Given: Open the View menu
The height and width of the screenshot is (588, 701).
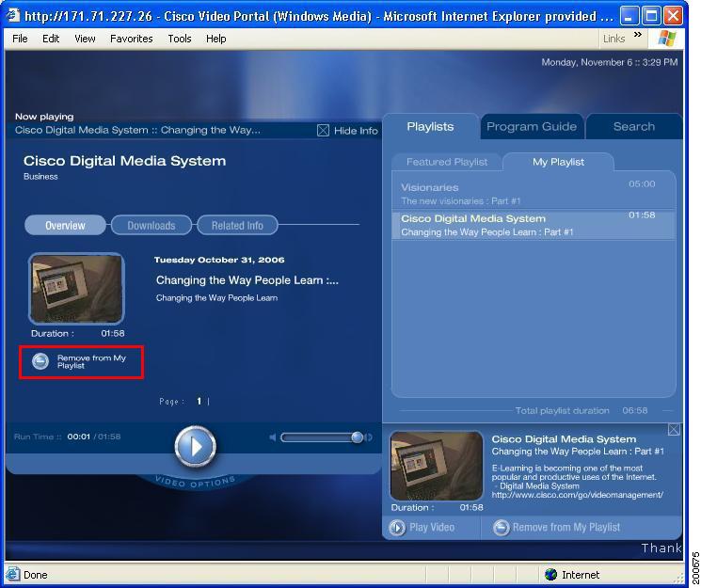Looking at the screenshot, I should 85,39.
